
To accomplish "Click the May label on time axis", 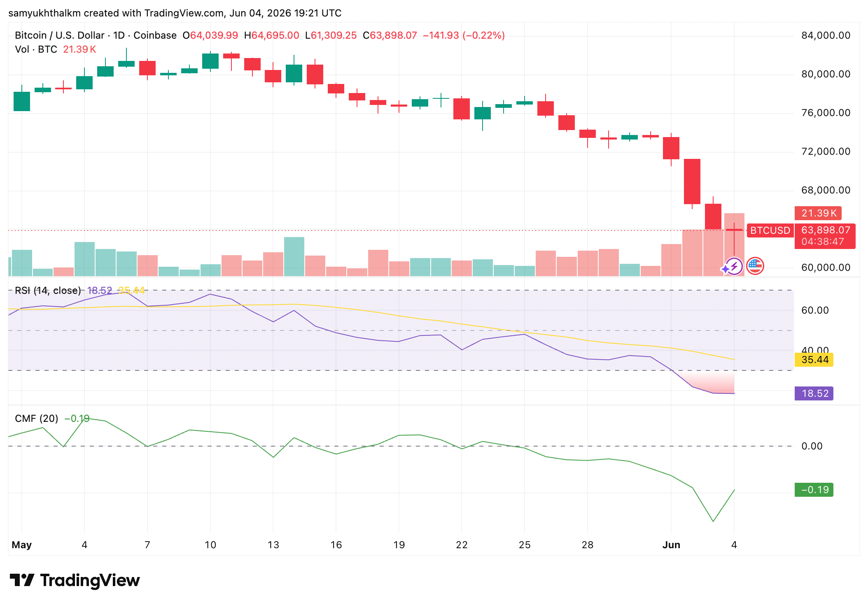I will pyautogui.click(x=22, y=545).
